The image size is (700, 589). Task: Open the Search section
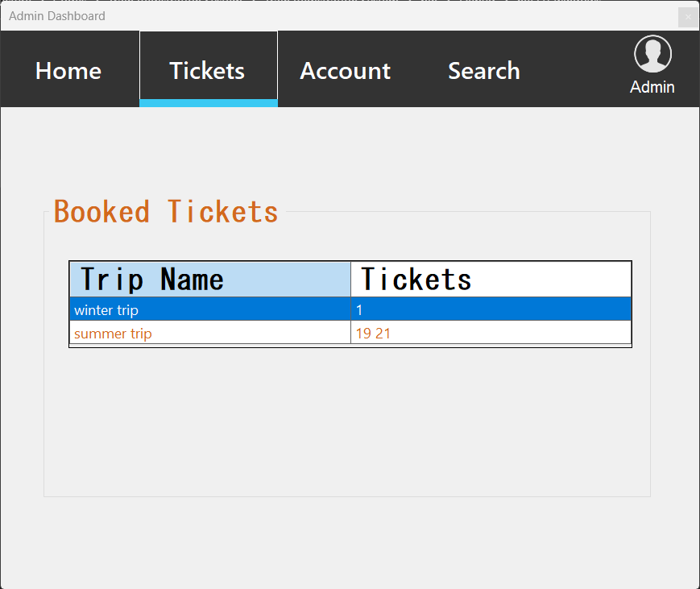coord(483,71)
